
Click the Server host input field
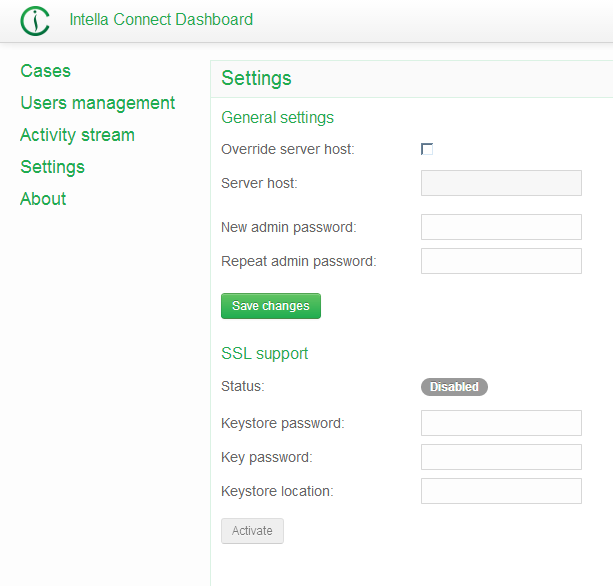pyautogui.click(x=501, y=183)
